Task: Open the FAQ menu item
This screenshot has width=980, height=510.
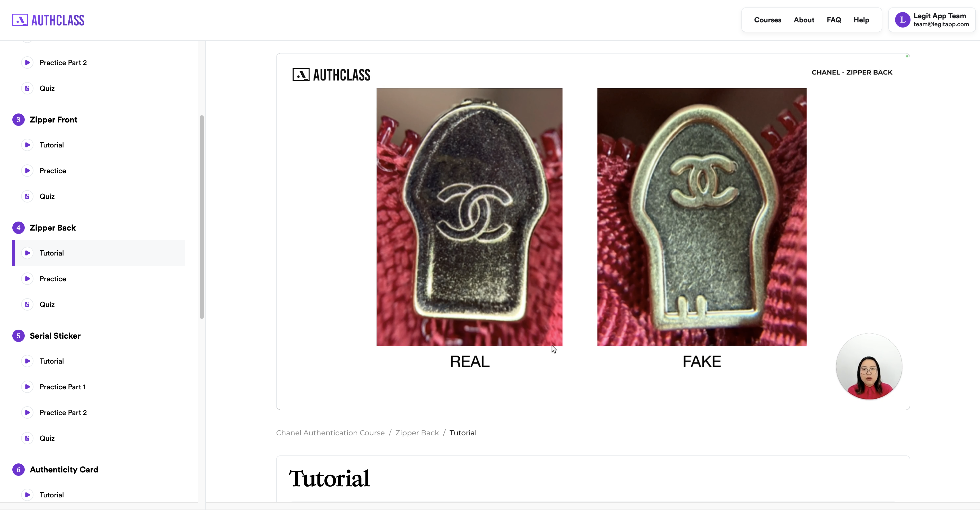Action: 834,20
